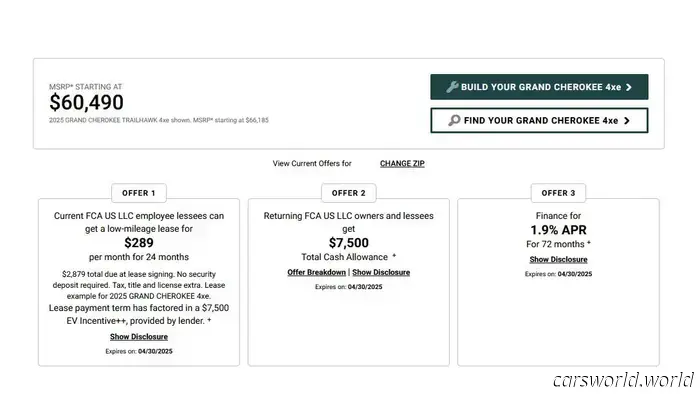This screenshot has width=700, height=394.
Task: Open Find Your Grand Cherokee 4xe
Action: pos(539,120)
